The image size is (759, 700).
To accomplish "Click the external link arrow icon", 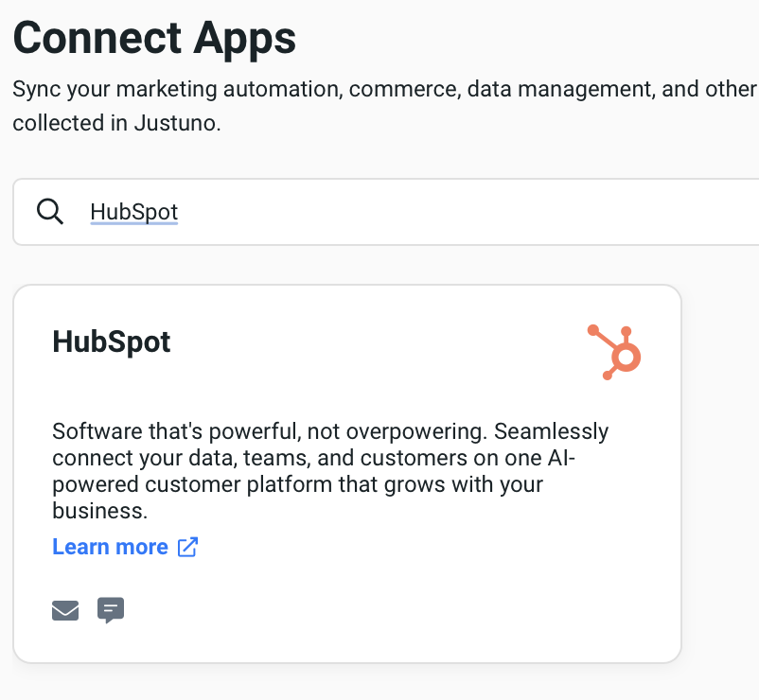I will [x=187, y=547].
